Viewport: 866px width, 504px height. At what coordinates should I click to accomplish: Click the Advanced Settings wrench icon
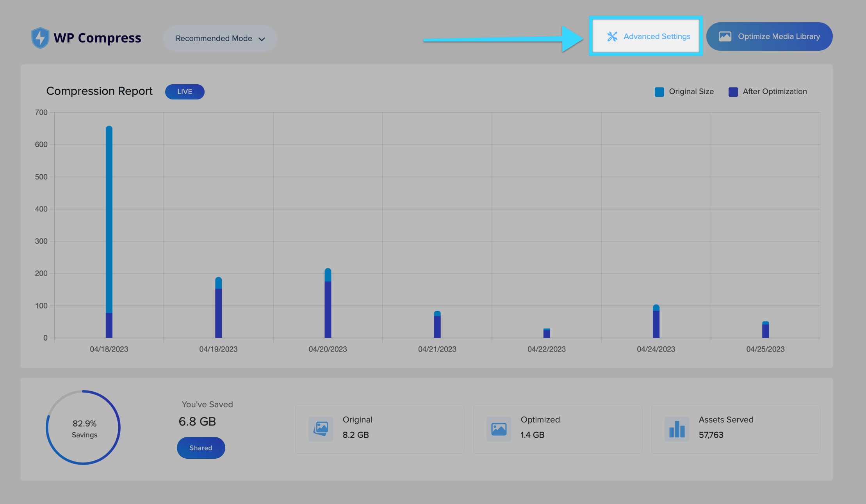click(x=612, y=36)
